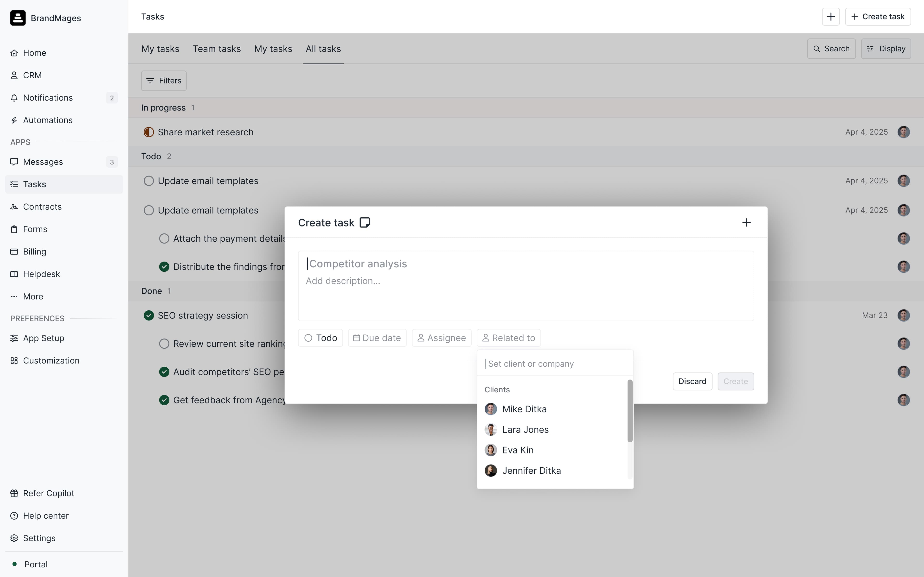Check the Review current site rankings task circle
The width and height of the screenshot is (924, 577).
click(x=164, y=343)
